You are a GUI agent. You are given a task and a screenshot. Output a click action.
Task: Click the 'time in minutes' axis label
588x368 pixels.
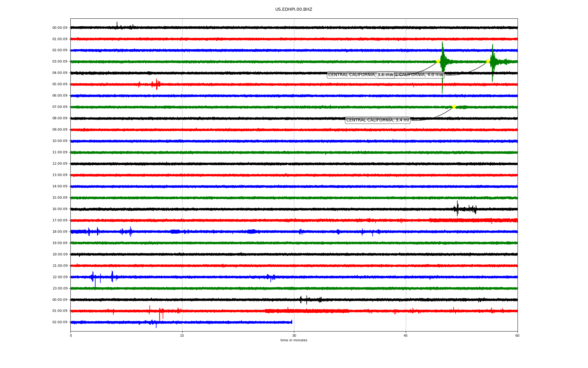pyautogui.click(x=293, y=340)
